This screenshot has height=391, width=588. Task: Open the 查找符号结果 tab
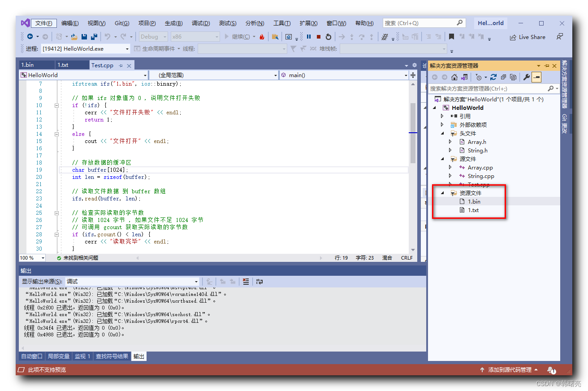[x=112, y=356]
